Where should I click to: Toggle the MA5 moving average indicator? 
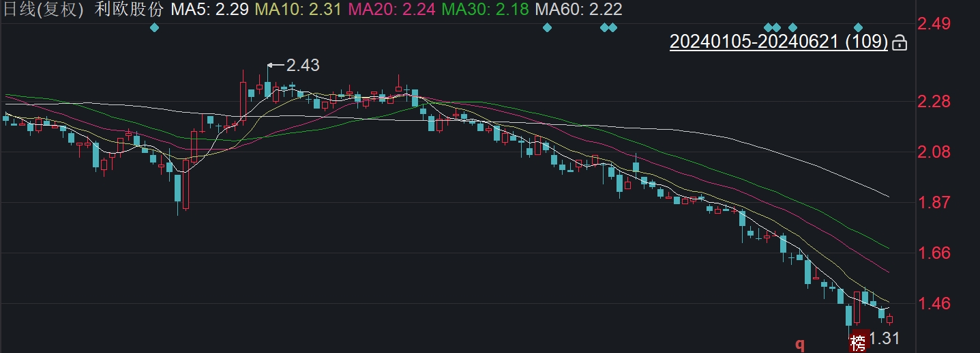pyautogui.click(x=209, y=10)
